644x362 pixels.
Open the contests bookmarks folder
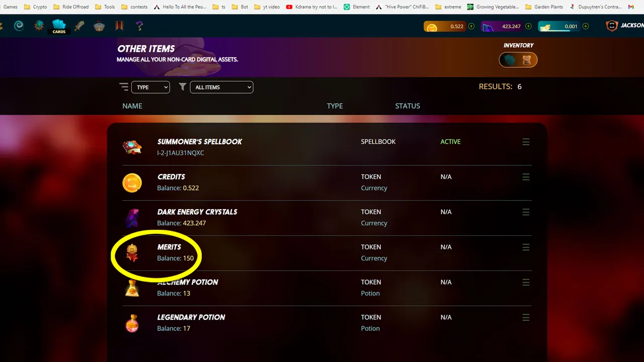click(134, 7)
